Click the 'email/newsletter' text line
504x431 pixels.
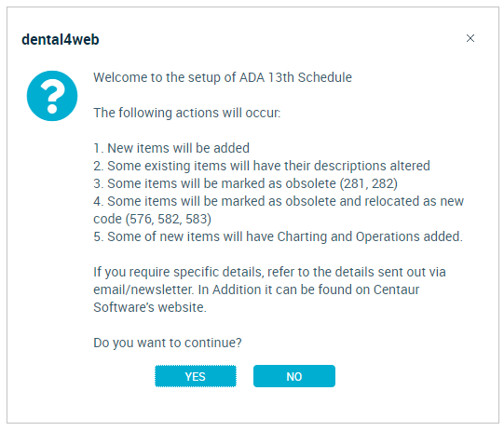click(256, 290)
